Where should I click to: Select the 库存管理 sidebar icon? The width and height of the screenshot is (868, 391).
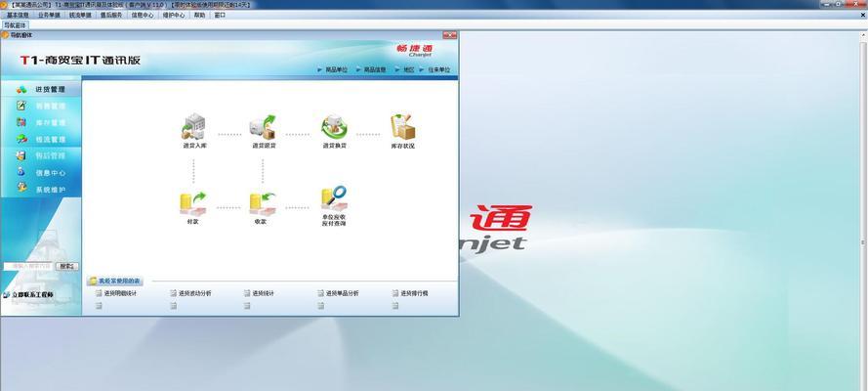(x=21, y=122)
